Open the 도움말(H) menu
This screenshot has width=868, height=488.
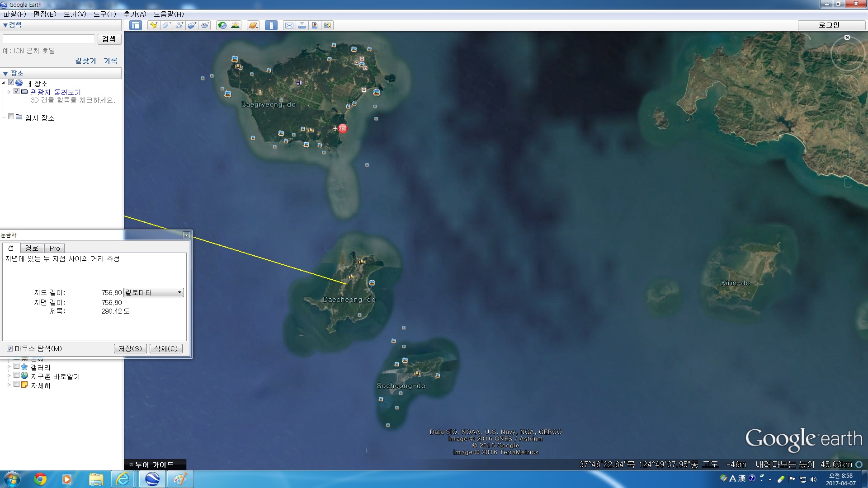pos(169,14)
